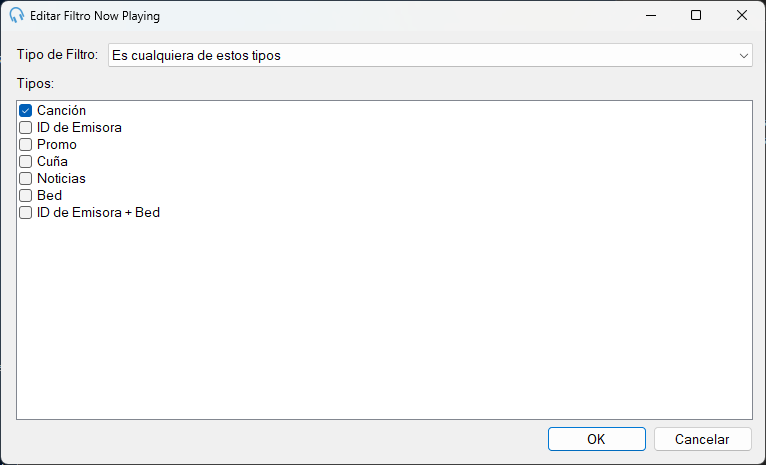Tick the Promo type checkbox
This screenshot has width=766, height=465.
tap(25, 145)
